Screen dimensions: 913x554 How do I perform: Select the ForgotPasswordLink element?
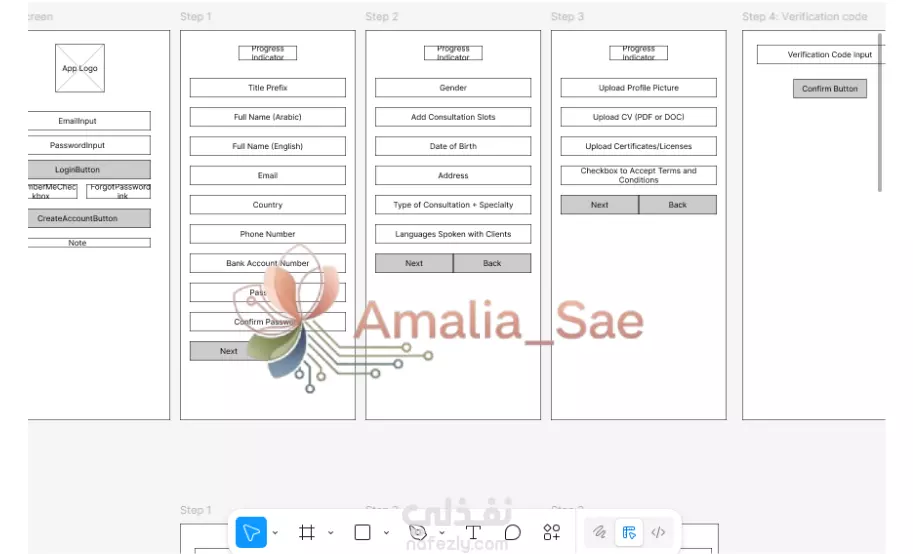click(x=118, y=191)
